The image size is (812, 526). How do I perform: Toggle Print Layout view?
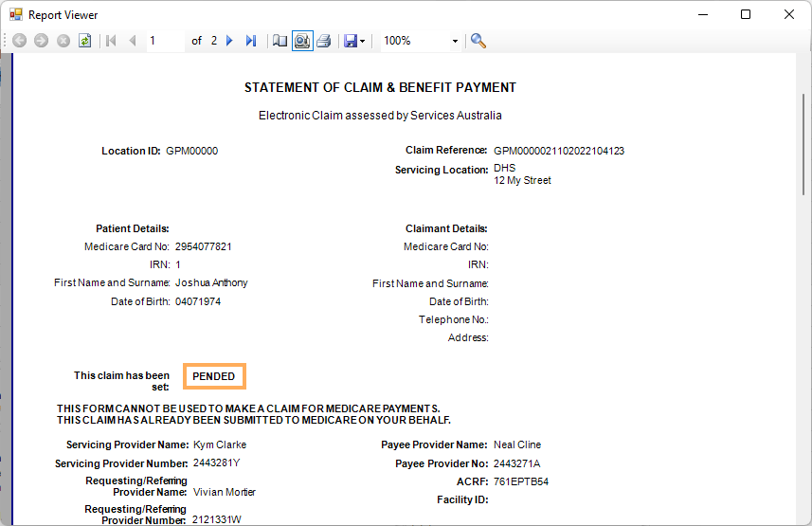click(302, 41)
